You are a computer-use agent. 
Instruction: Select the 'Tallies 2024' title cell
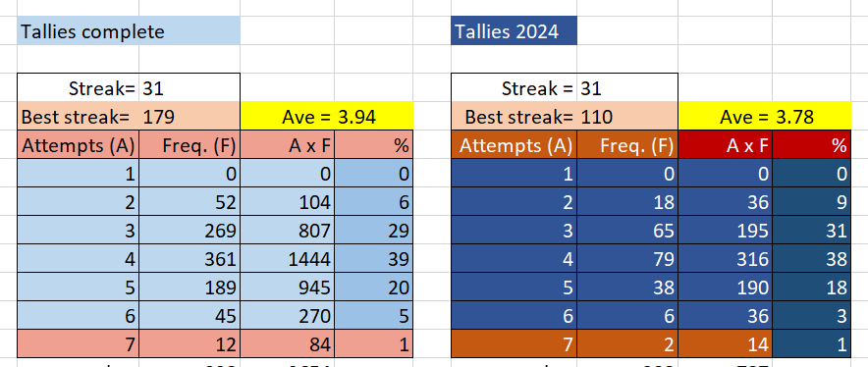pyautogui.click(x=515, y=31)
